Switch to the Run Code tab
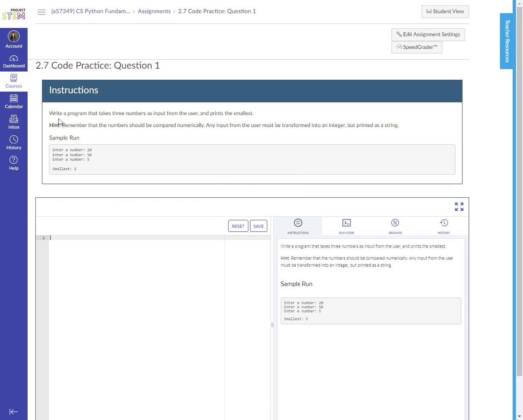523x420 pixels. point(346,226)
